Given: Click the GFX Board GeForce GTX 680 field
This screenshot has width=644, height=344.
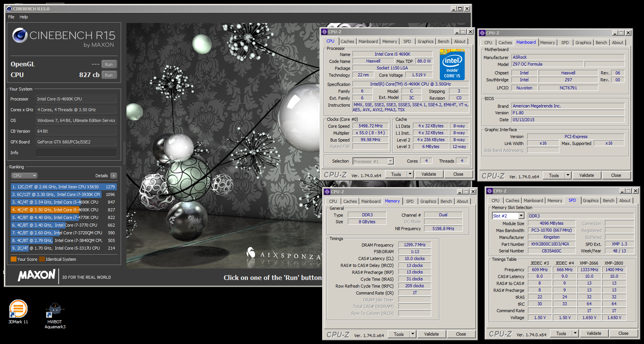Looking at the screenshot, I should pyautogui.click(x=76, y=142).
